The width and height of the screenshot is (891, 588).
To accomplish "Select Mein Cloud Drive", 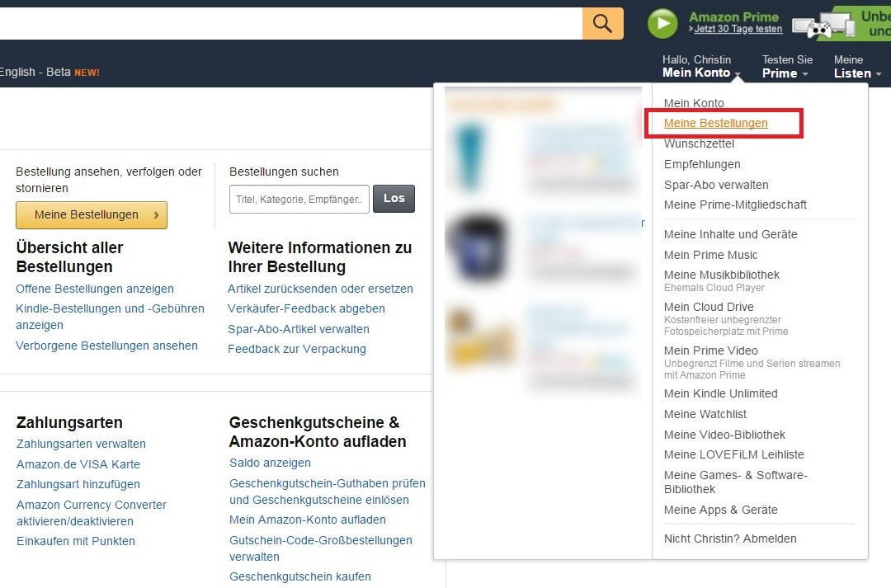I will click(x=709, y=307).
